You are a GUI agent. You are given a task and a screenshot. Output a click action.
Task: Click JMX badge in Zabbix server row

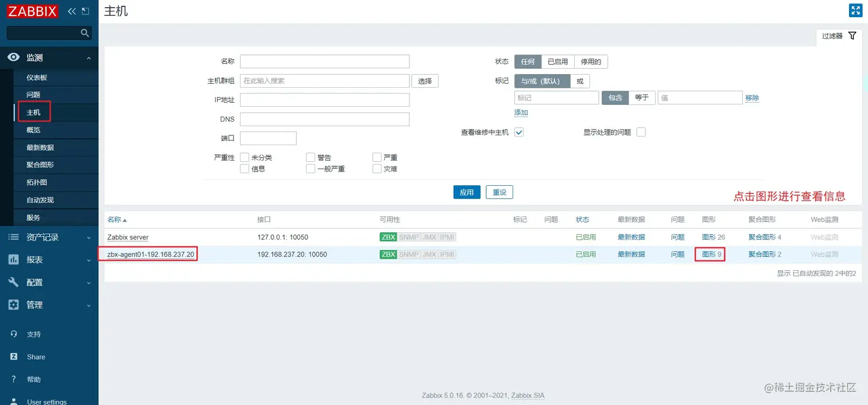click(x=429, y=237)
